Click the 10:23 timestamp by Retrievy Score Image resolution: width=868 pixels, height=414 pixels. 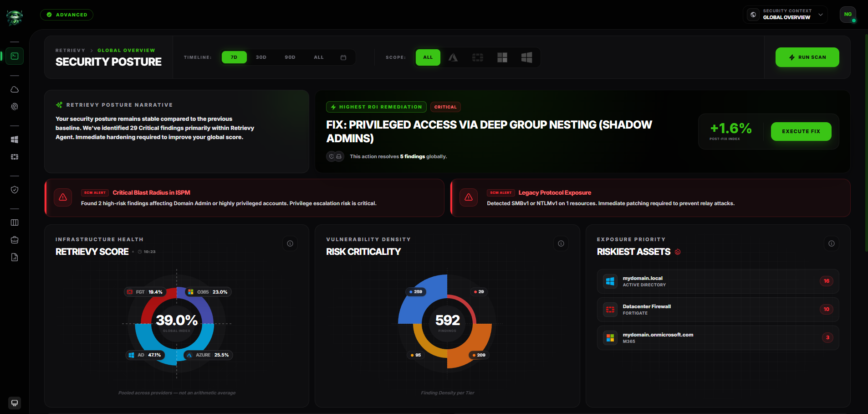pos(147,252)
